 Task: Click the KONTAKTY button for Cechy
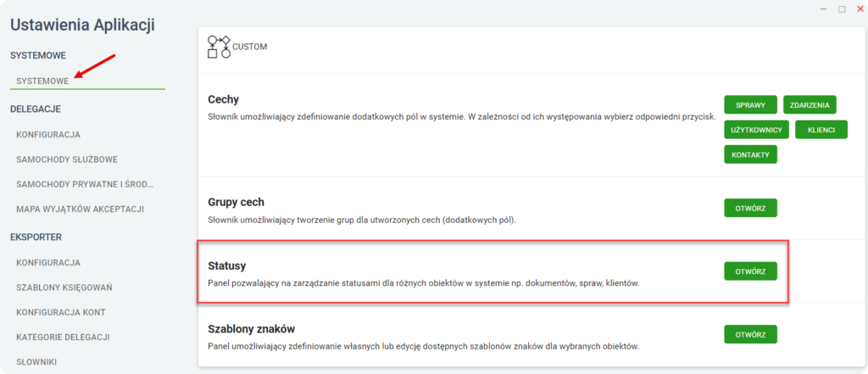[751, 154]
